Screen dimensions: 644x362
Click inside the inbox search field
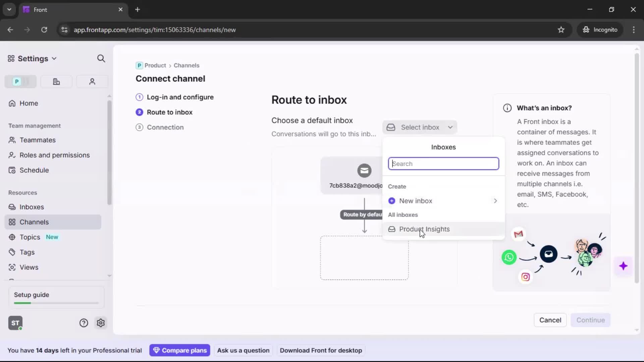tap(443, 164)
